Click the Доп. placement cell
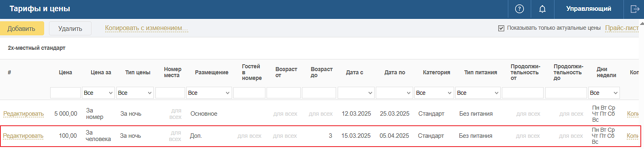The image size is (644, 149). click(196, 136)
